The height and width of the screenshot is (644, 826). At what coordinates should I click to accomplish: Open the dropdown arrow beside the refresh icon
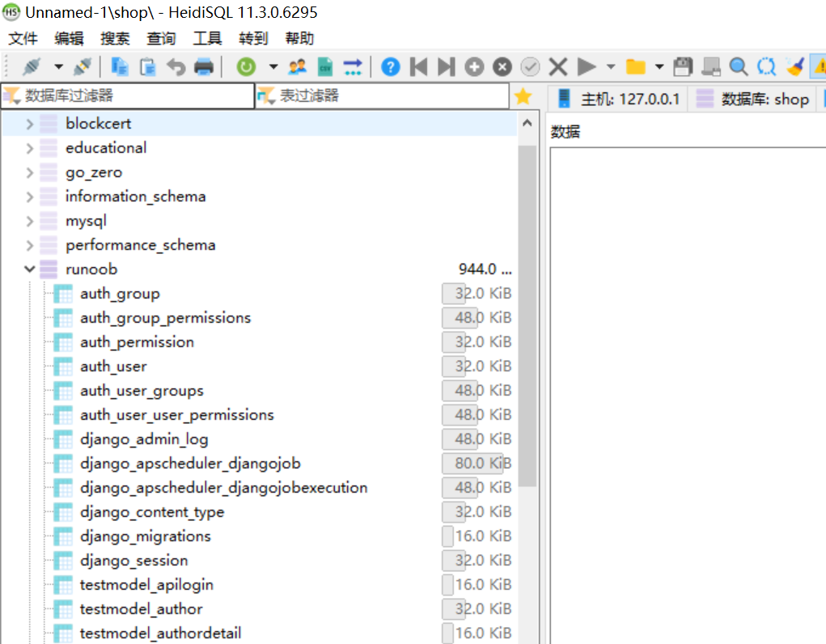[273, 67]
